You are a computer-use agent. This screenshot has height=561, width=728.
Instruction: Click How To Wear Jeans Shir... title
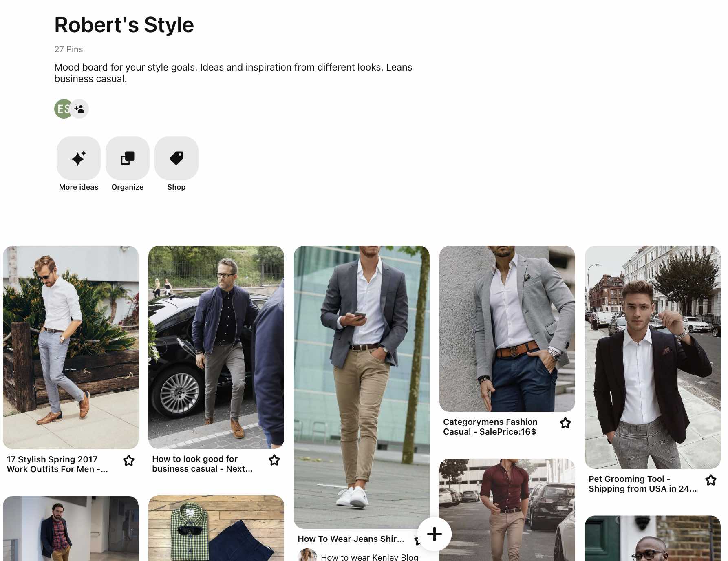click(x=351, y=539)
